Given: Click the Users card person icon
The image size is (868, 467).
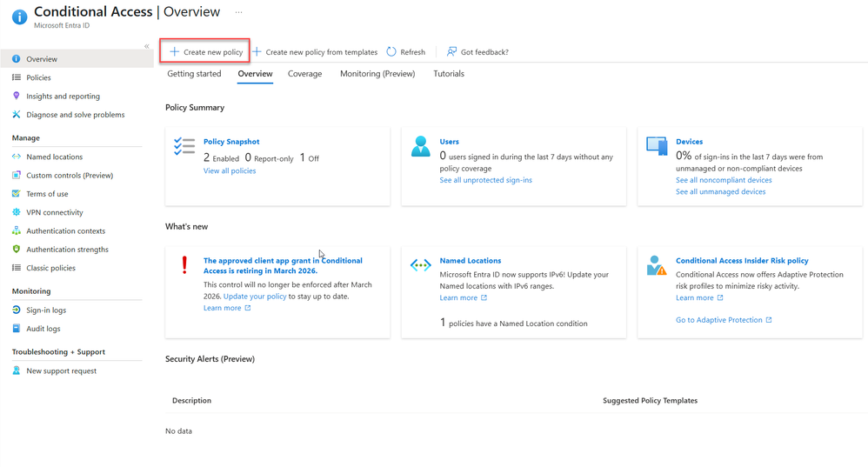Looking at the screenshot, I should pos(421,147).
